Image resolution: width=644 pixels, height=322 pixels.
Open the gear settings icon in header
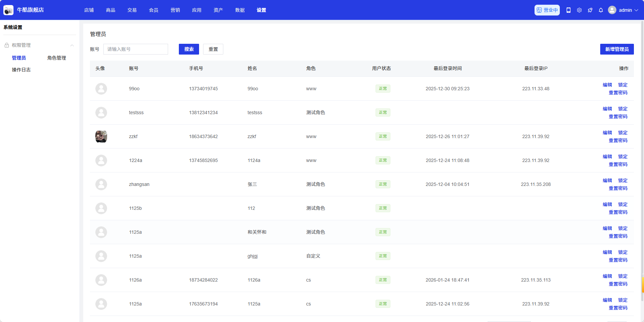579,10
